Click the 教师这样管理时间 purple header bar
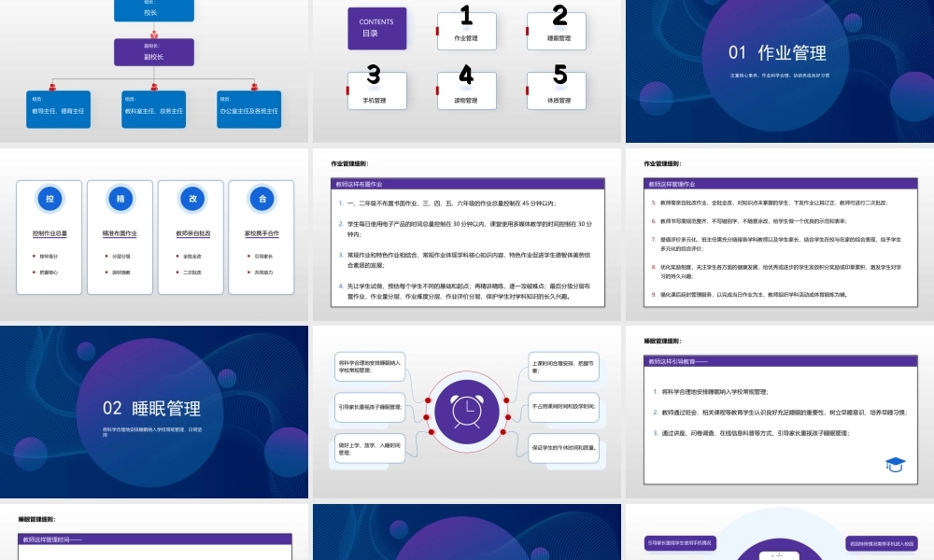The width and height of the screenshot is (934, 560). click(x=155, y=539)
